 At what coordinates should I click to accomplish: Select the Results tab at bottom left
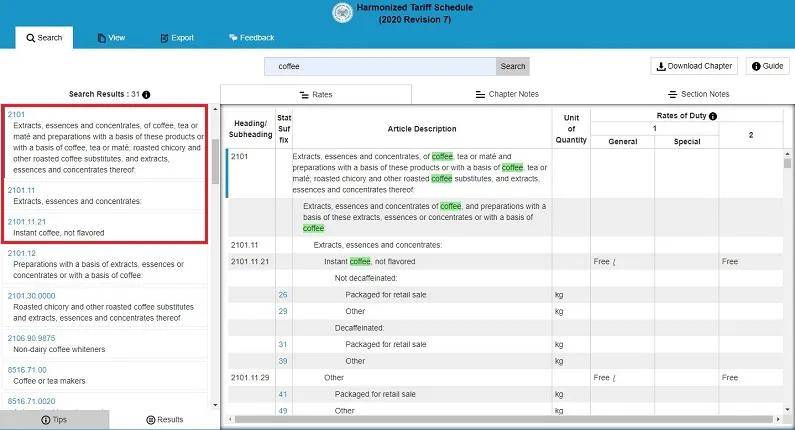[x=164, y=420]
